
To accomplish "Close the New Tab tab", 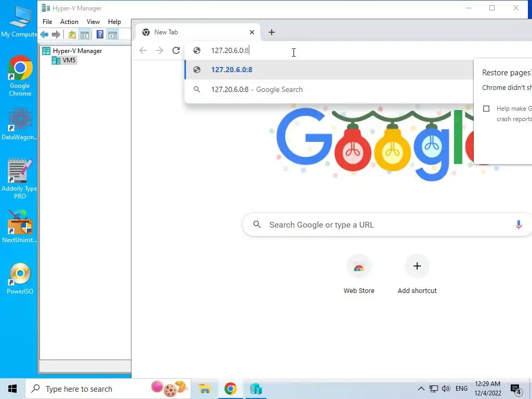I will pyautogui.click(x=252, y=32).
